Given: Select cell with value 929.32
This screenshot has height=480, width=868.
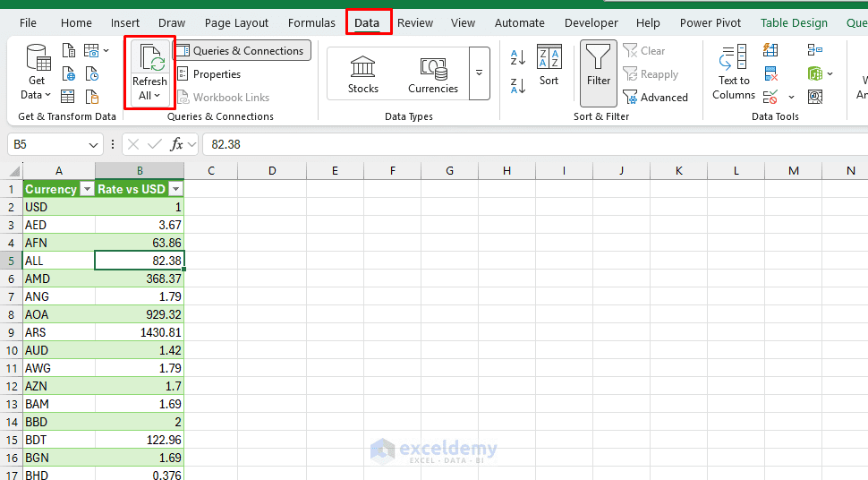Looking at the screenshot, I should pos(140,314).
